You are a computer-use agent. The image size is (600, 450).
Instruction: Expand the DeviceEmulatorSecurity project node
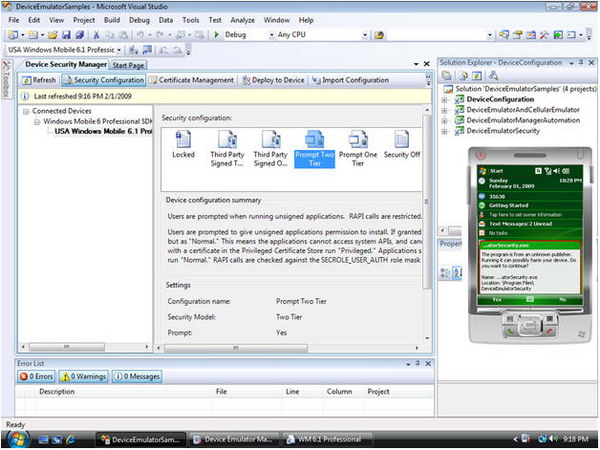[x=445, y=131]
